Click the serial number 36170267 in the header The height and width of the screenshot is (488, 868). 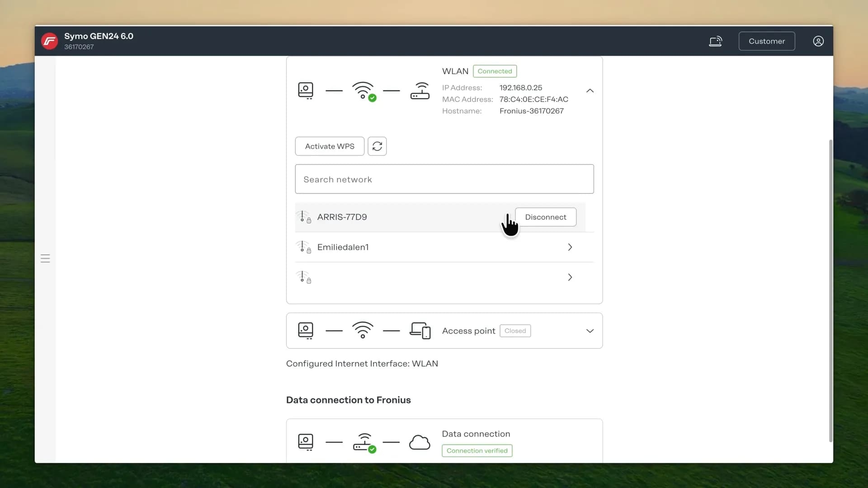click(79, 47)
